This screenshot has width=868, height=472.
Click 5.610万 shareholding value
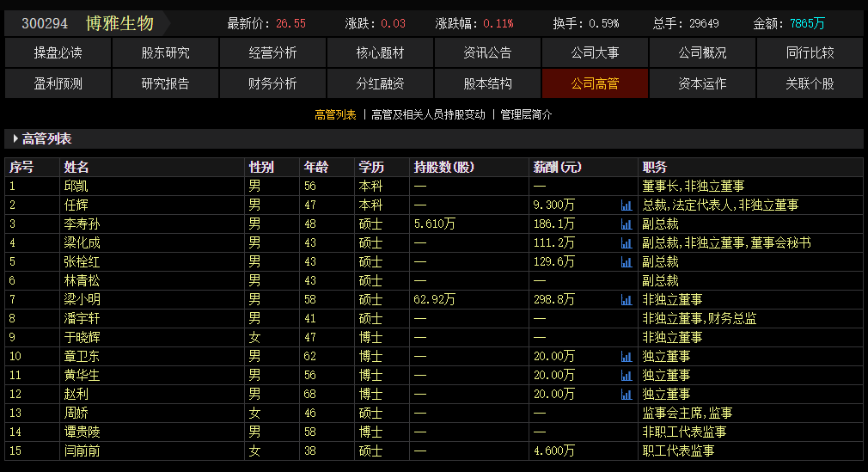[x=435, y=224]
